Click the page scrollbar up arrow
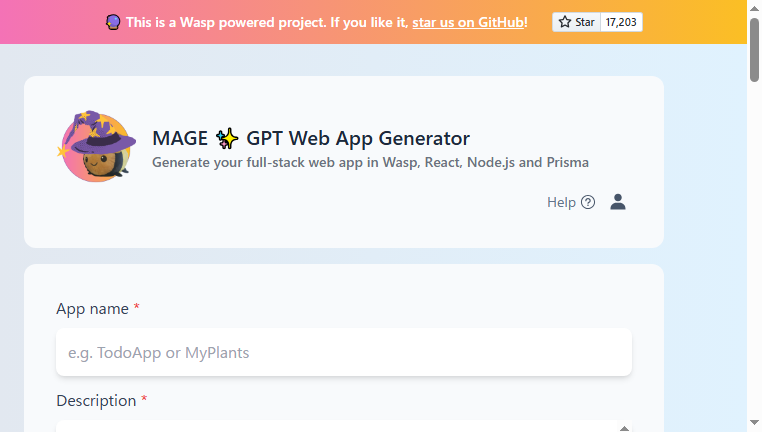 pyautogui.click(x=754, y=8)
